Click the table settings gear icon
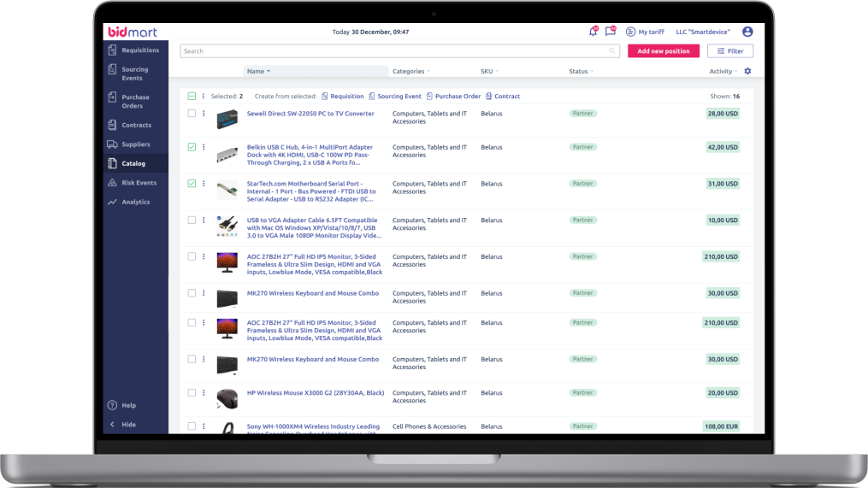 748,72
